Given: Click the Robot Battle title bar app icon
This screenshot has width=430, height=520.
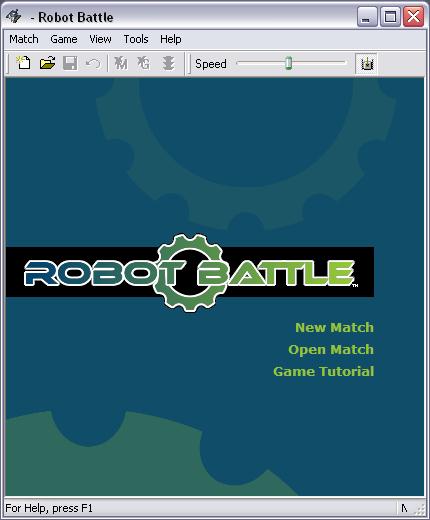Looking at the screenshot, I should coord(14,17).
